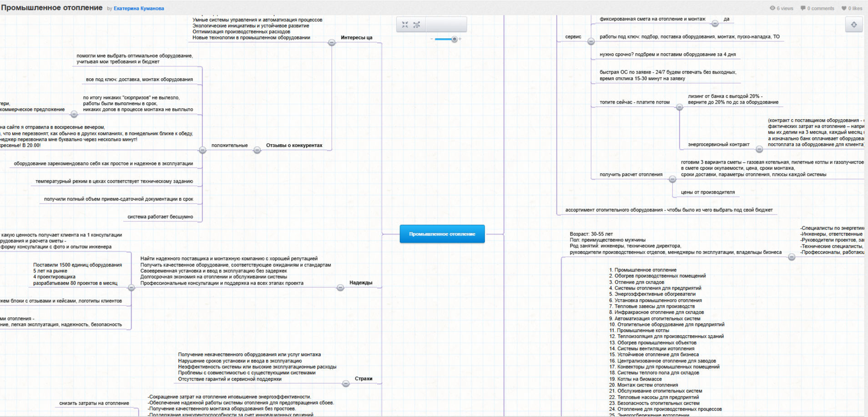Click the speech bubble comments icon
The image size is (868, 417).
(x=803, y=8)
